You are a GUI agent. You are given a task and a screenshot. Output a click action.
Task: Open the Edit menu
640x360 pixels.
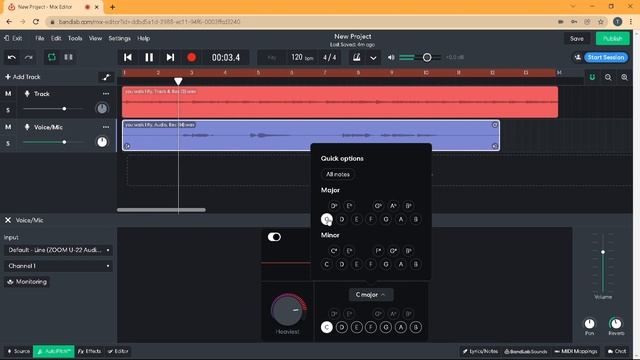pyautogui.click(x=56, y=38)
